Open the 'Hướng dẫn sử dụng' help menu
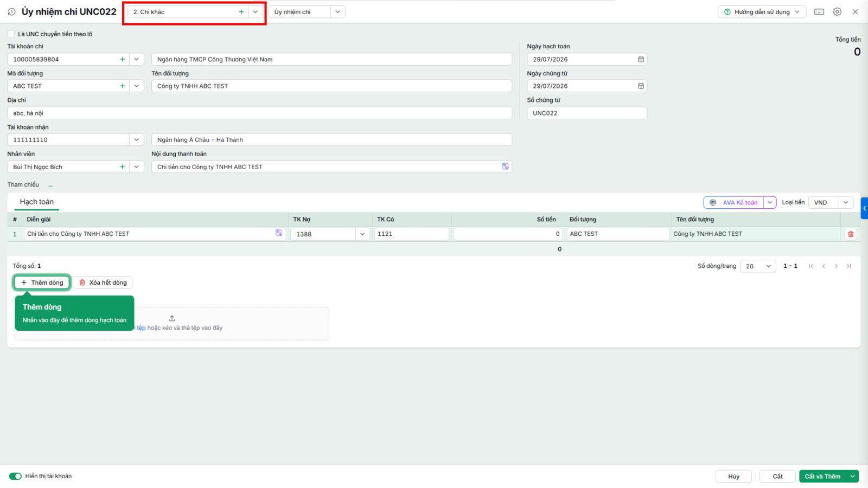 coord(762,12)
